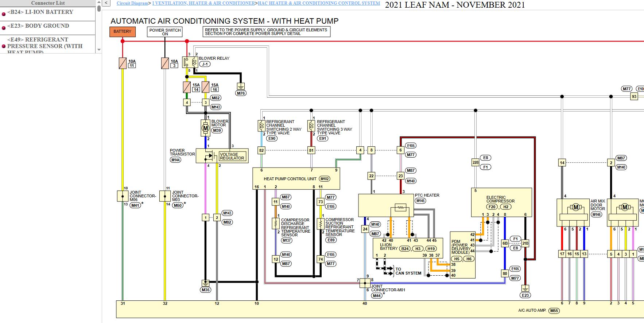Click connector label B24 on Li-ion battery
Viewport: 644px width, 323px height.
(x=405, y=249)
